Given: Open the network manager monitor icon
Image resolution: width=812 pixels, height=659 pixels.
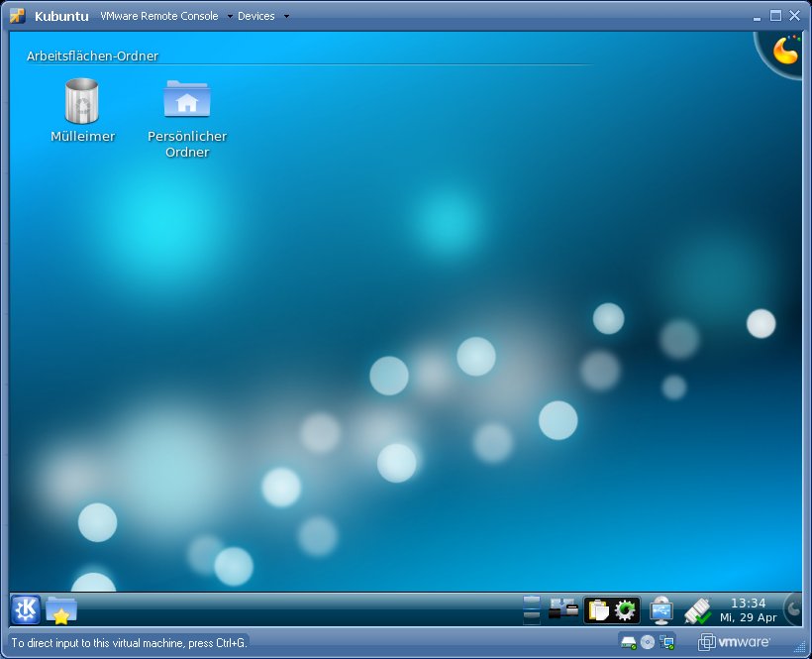Looking at the screenshot, I should click(x=661, y=609).
